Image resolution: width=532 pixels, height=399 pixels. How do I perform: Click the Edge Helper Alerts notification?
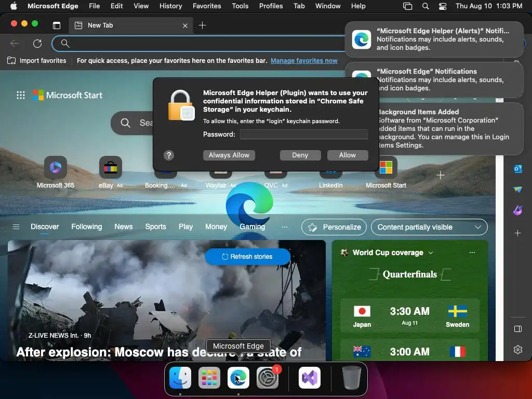[x=434, y=39]
